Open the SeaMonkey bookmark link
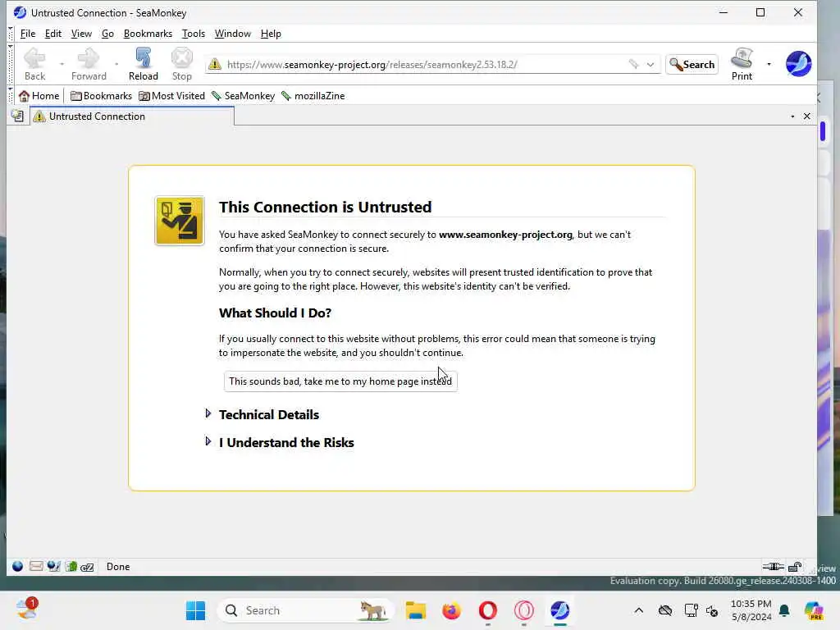Viewport: 840px width, 630px height. [x=243, y=96]
